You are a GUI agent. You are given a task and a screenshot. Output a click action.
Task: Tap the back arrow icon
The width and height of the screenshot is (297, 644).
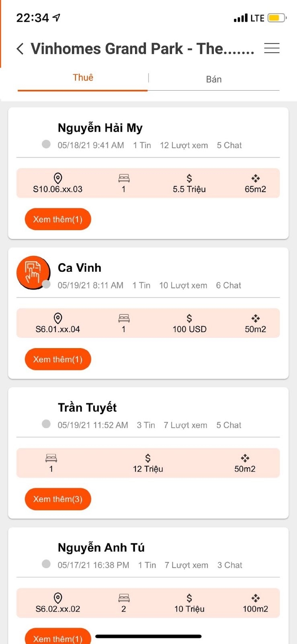tap(20, 49)
